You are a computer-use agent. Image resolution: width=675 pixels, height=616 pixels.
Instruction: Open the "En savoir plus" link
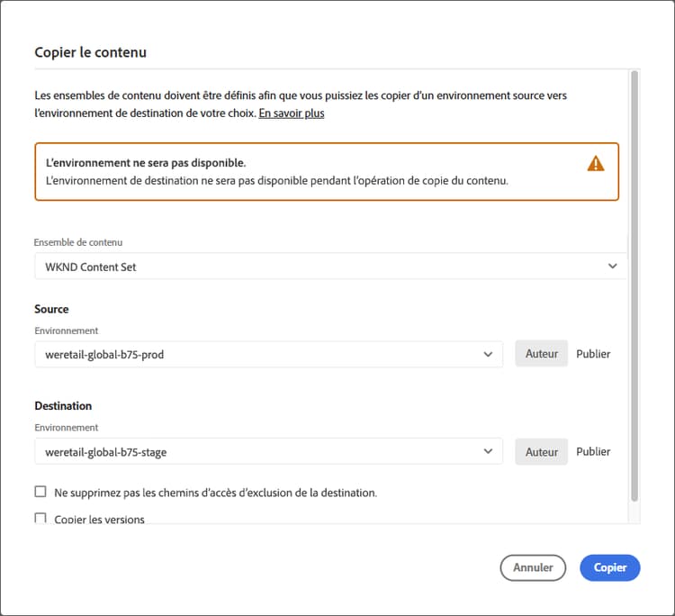coord(292,113)
